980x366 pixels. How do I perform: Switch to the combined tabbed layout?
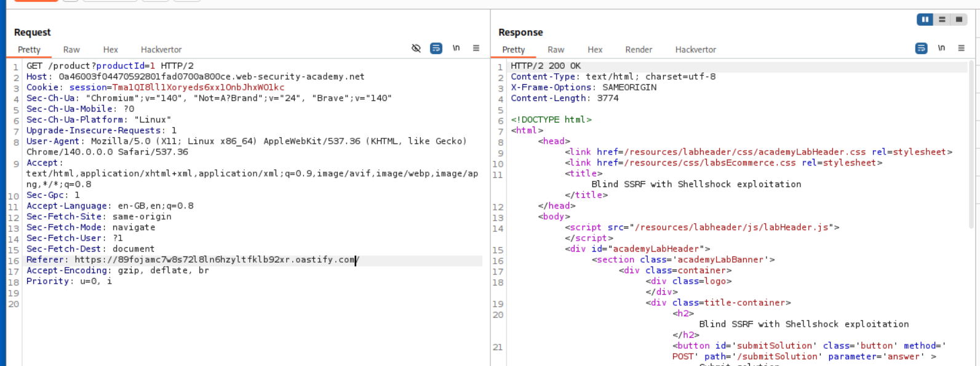[958, 20]
